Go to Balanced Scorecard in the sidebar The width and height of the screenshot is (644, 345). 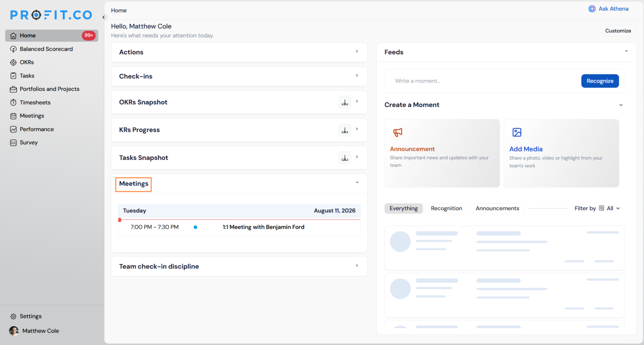[46, 49]
